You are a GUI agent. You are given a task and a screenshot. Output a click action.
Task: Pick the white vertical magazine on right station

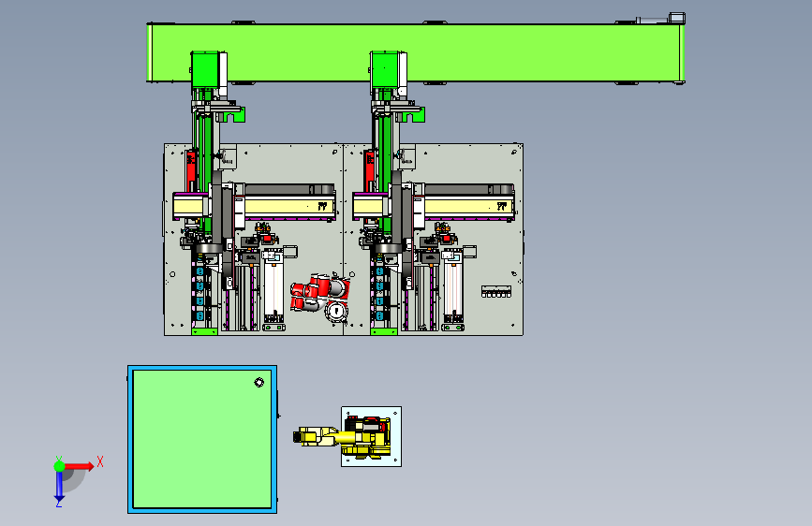tap(453, 289)
